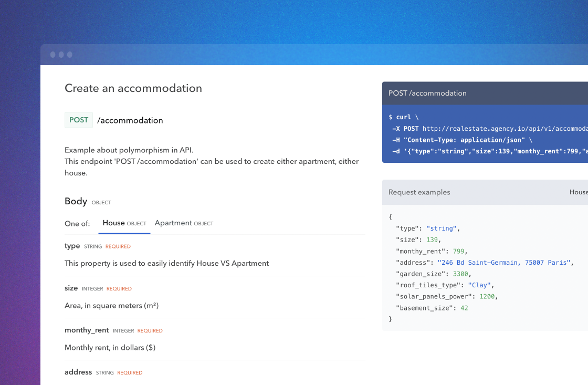The width and height of the screenshot is (588, 385).
Task: Click the middle window control dot
Action: pos(61,55)
